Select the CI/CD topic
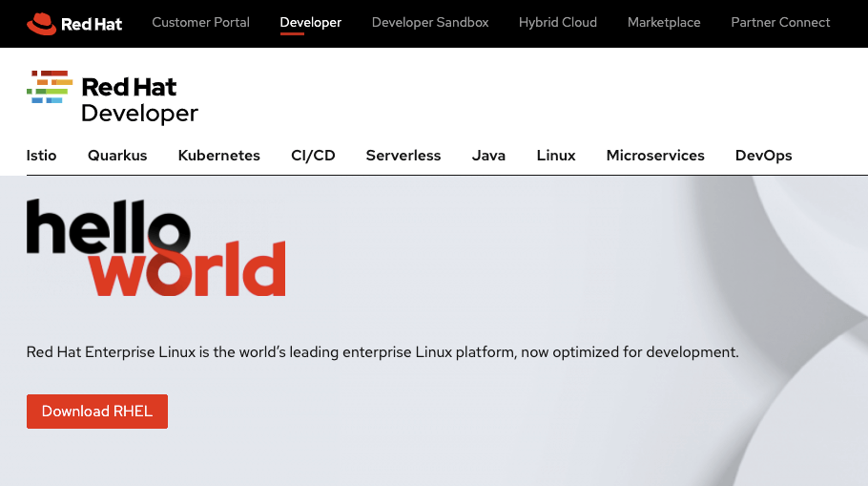 (313, 155)
